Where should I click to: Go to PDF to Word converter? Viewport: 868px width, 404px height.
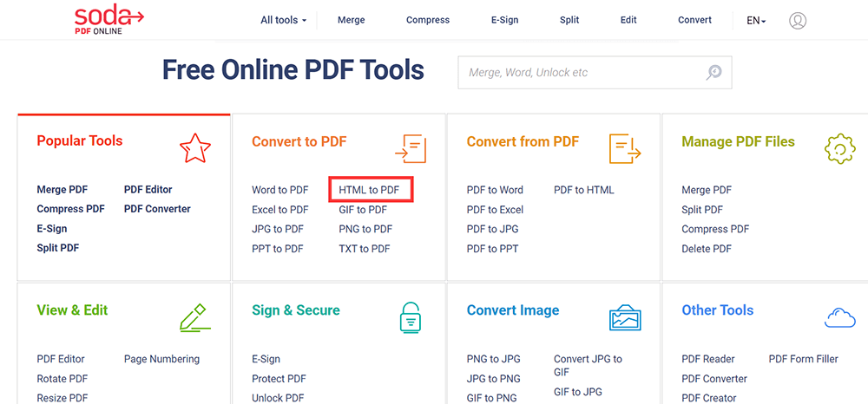[x=495, y=190]
